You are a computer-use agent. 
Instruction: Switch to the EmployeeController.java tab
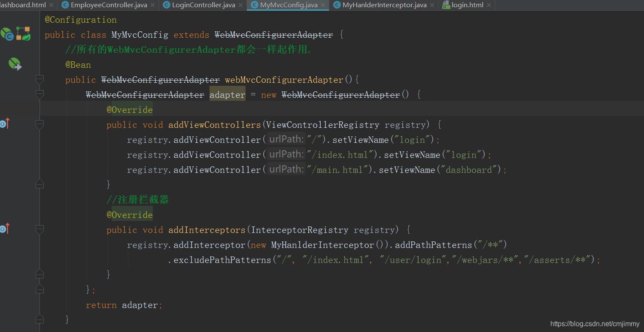(x=109, y=5)
